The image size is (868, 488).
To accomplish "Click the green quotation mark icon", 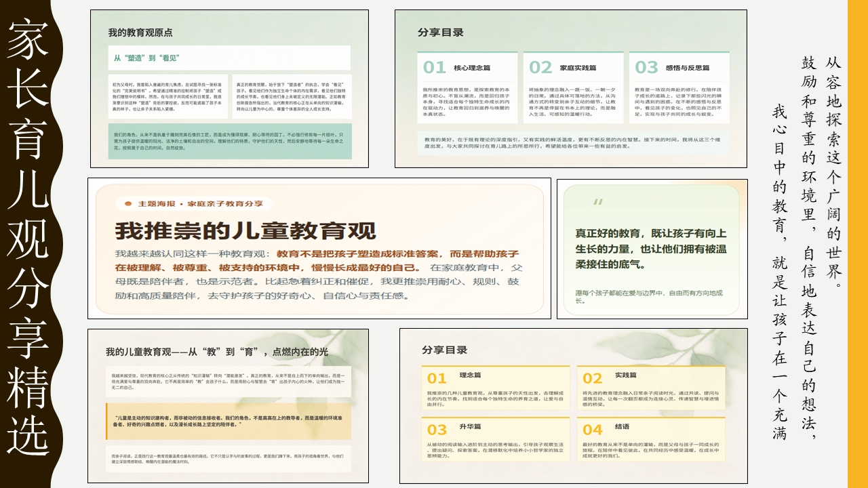I will tap(597, 202).
